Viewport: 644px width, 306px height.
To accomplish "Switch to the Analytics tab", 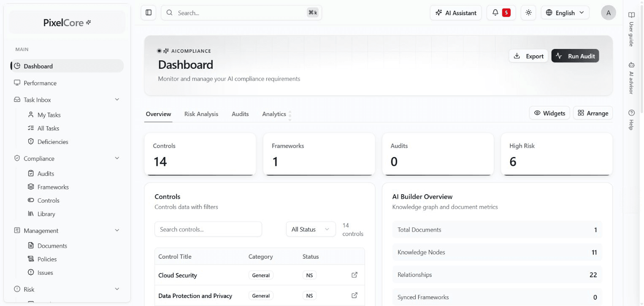I will click(x=274, y=114).
